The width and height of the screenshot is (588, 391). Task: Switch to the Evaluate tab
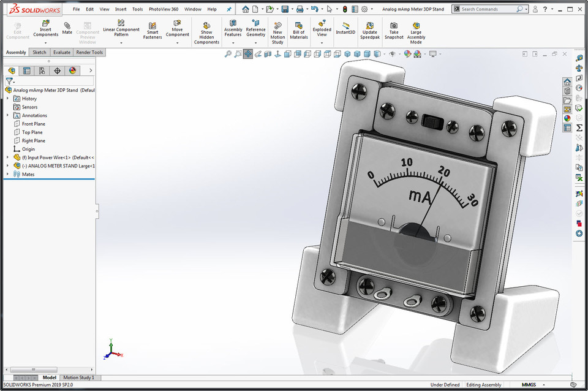point(61,52)
